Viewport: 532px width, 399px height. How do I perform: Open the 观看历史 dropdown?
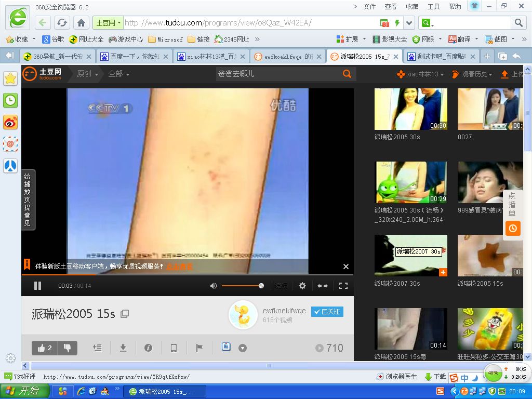(472, 74)
